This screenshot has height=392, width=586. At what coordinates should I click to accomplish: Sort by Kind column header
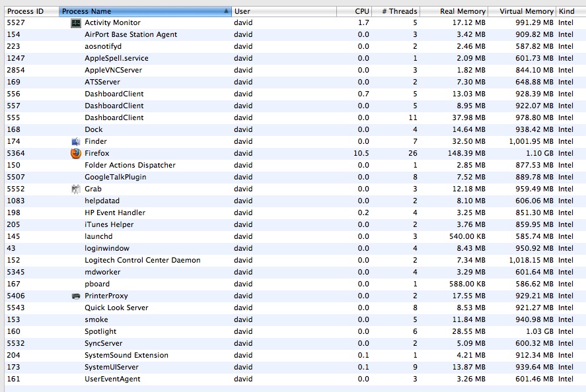571,11
